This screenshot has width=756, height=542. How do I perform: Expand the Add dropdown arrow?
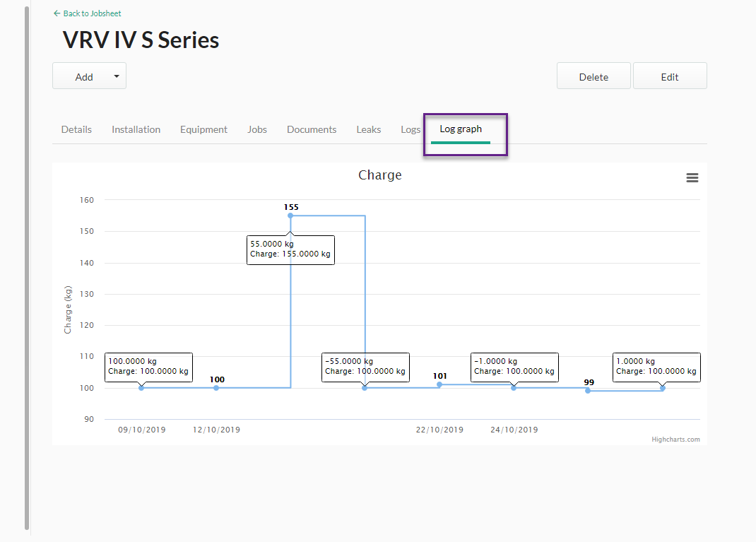[116, 76]
